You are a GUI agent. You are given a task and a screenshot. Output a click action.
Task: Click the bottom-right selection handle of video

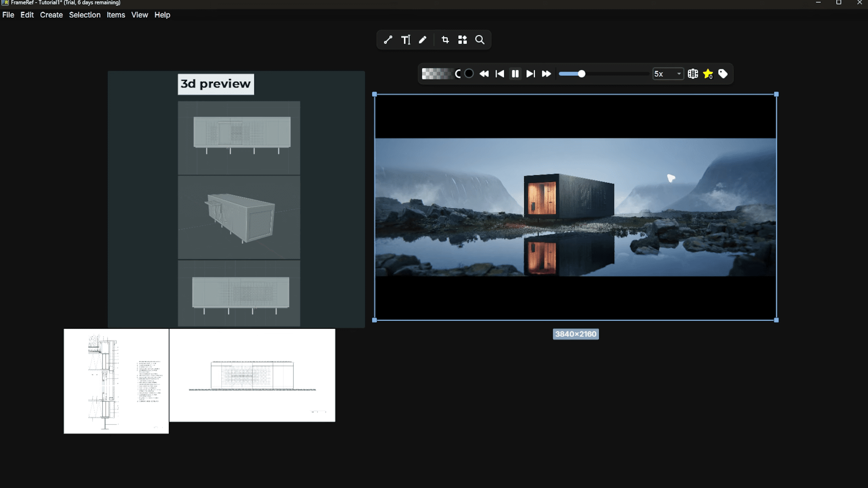(x=776, y=320)
